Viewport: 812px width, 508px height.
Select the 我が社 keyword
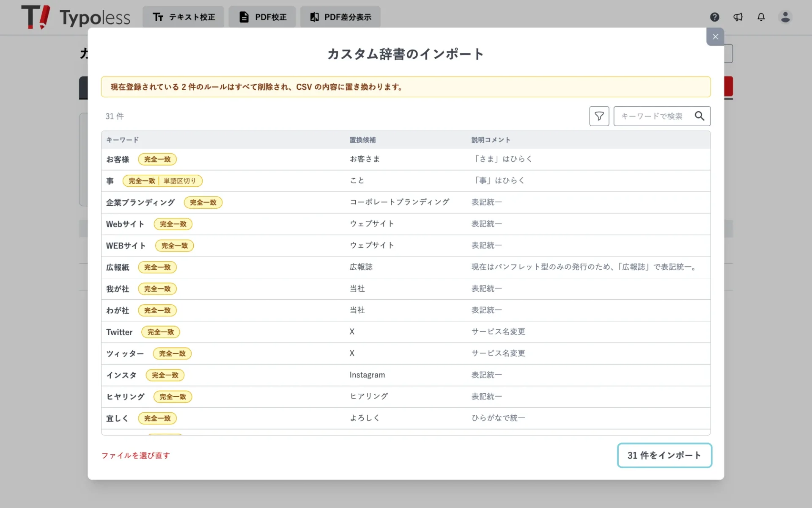(x=118, y=289)
